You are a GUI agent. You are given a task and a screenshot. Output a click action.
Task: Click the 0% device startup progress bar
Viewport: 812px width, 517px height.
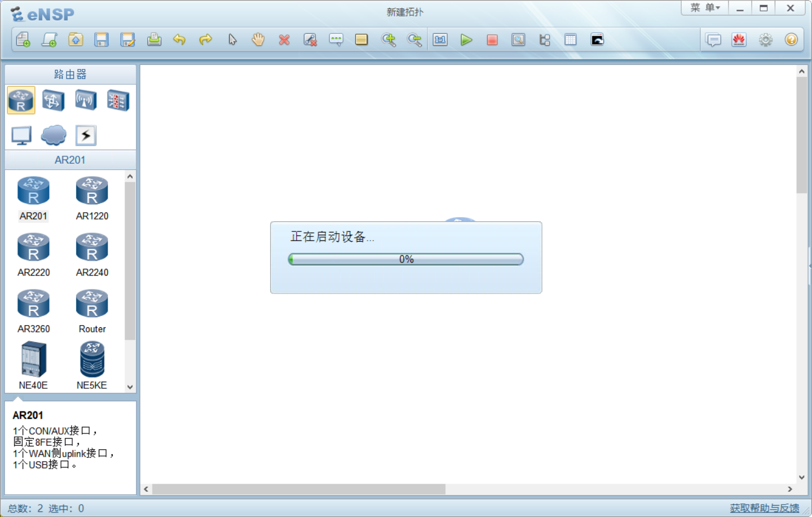(406, 259)
